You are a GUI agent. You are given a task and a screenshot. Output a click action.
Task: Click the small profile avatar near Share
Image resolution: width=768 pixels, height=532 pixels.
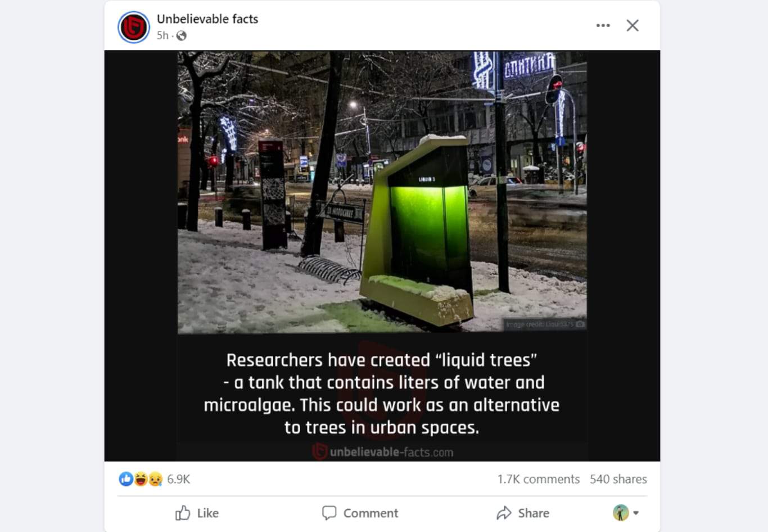pyautogui.click(x=621, y=513)
